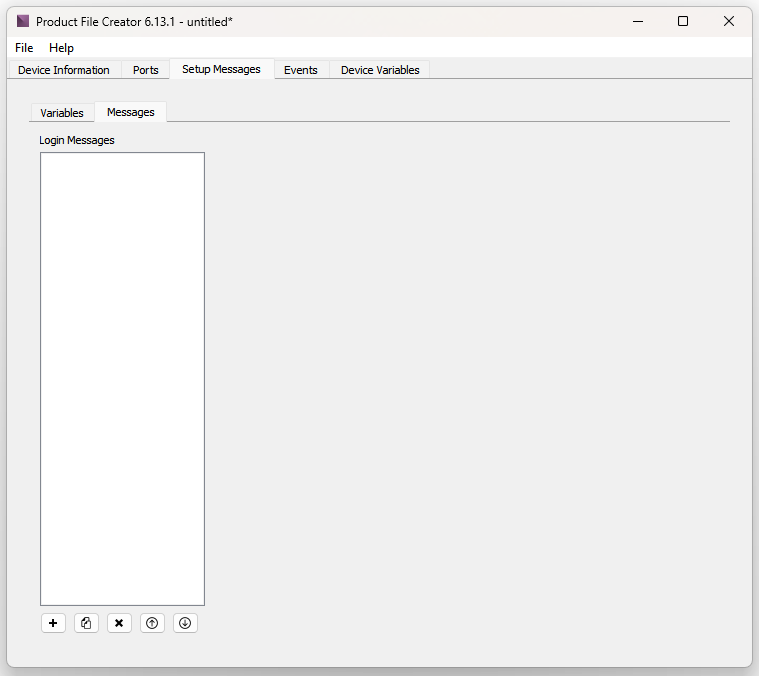Move selected login message down
Screen dimensions: 759x676
pos(185,623)
